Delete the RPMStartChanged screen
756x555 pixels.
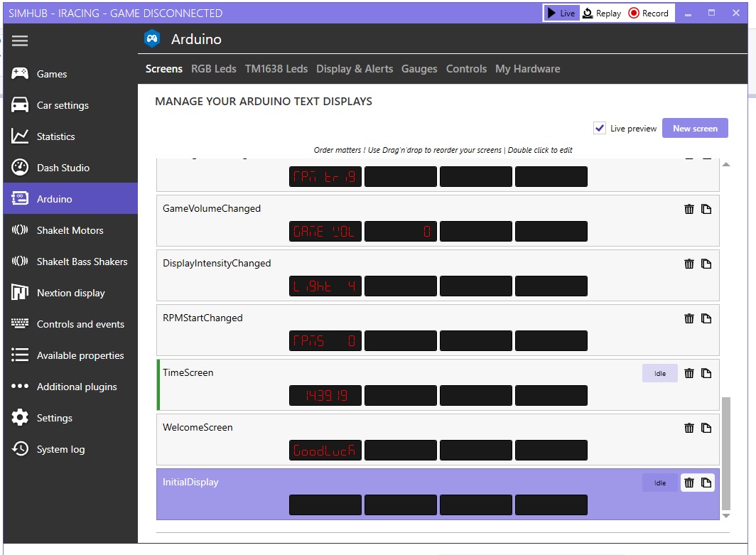(689, 318)
